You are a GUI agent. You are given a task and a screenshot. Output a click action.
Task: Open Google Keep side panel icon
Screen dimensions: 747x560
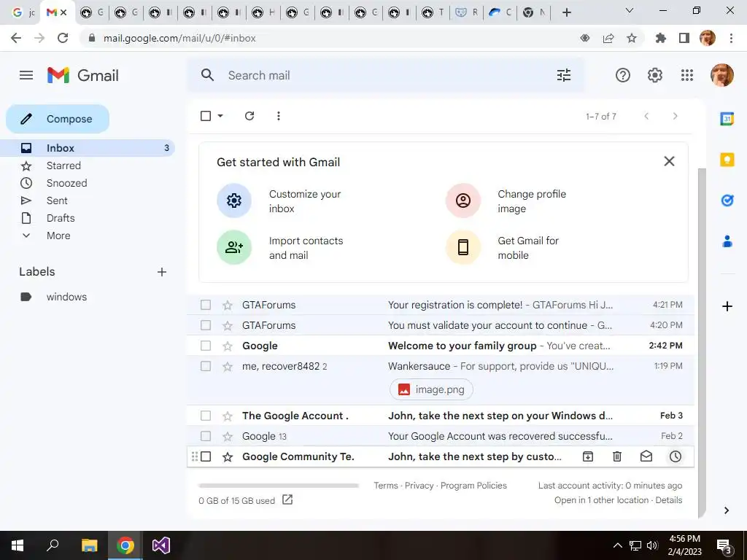tap(727, 160)
